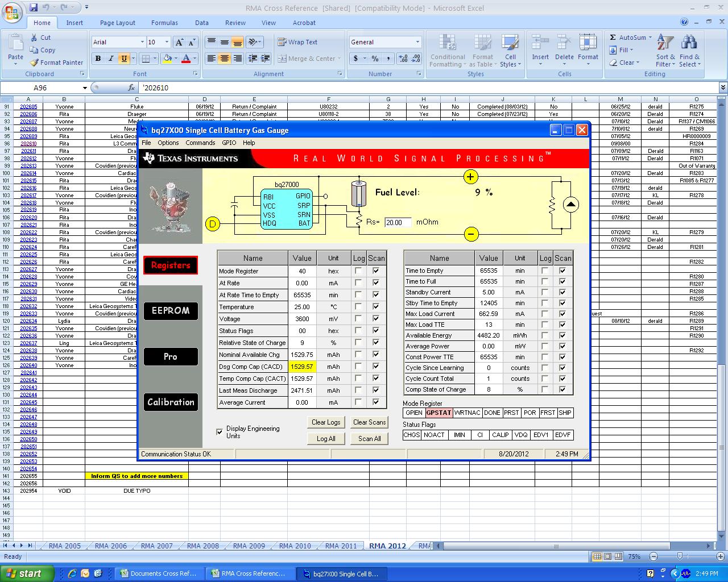Open the Clear dropdown in Editing group
The height and width of the screenshot is (582, 728).
(638, 63)
